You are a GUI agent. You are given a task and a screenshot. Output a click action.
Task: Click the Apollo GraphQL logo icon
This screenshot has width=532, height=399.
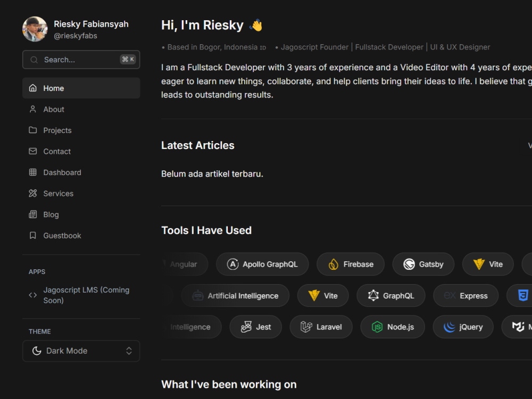click(233, 264)
